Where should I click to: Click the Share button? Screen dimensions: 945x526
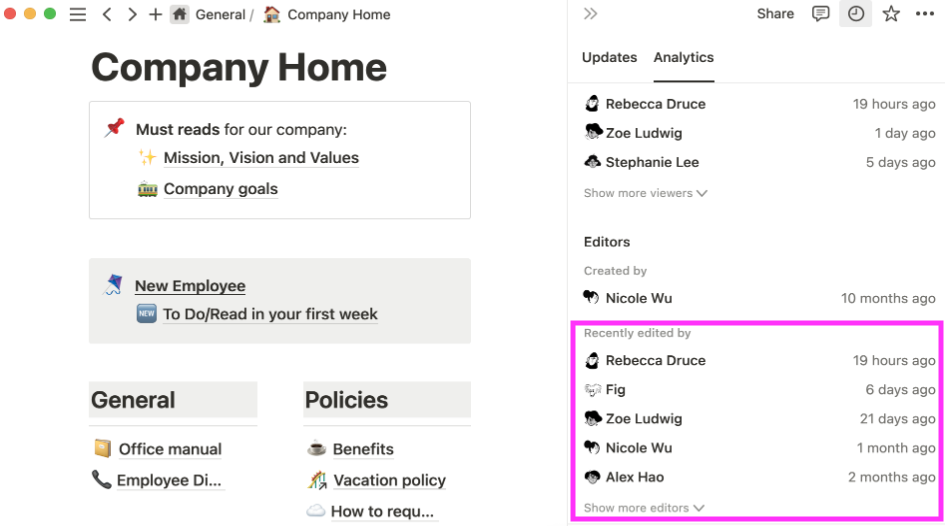(x=775, y=14)
